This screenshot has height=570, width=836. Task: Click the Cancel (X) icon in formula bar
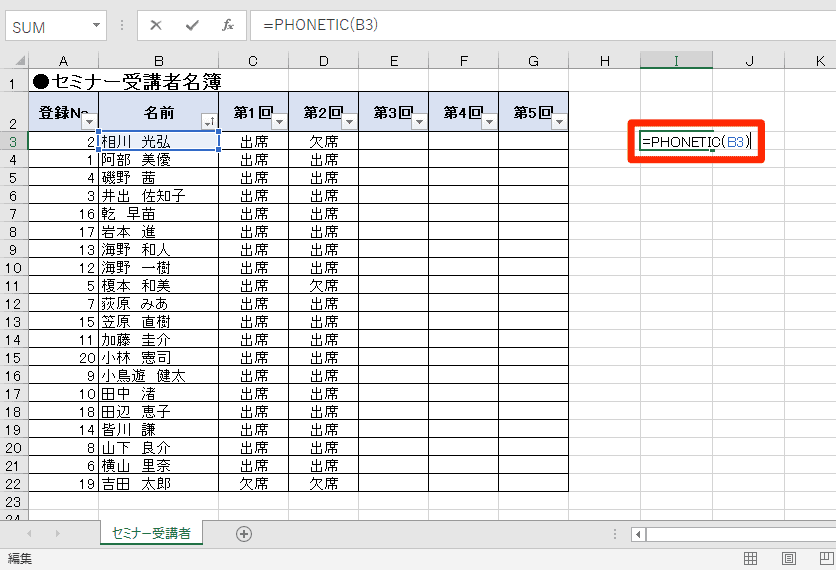pos(156,25)
